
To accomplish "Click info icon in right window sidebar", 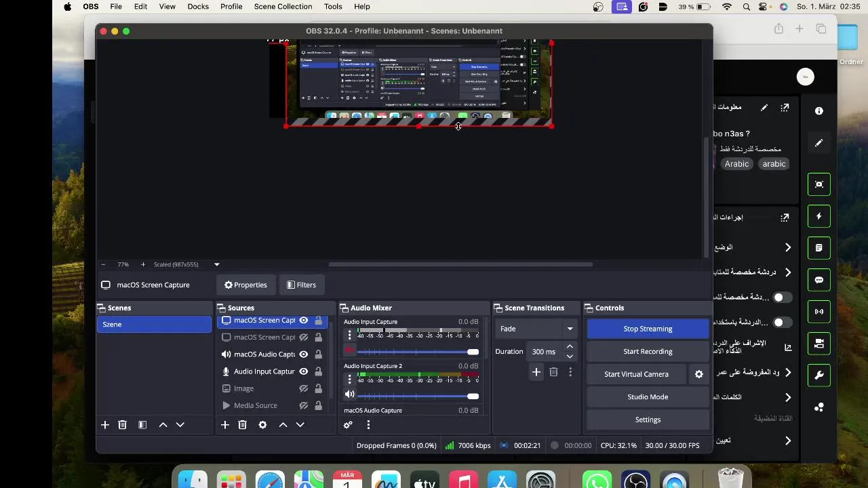I will [819, 111].
